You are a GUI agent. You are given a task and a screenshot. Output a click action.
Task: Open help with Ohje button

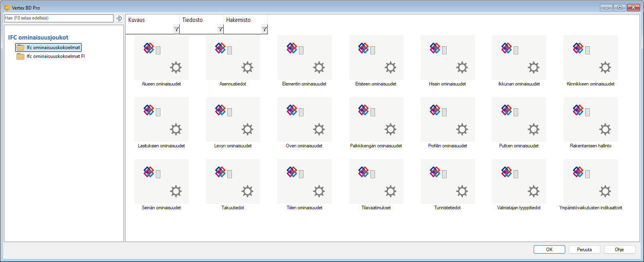620,249
